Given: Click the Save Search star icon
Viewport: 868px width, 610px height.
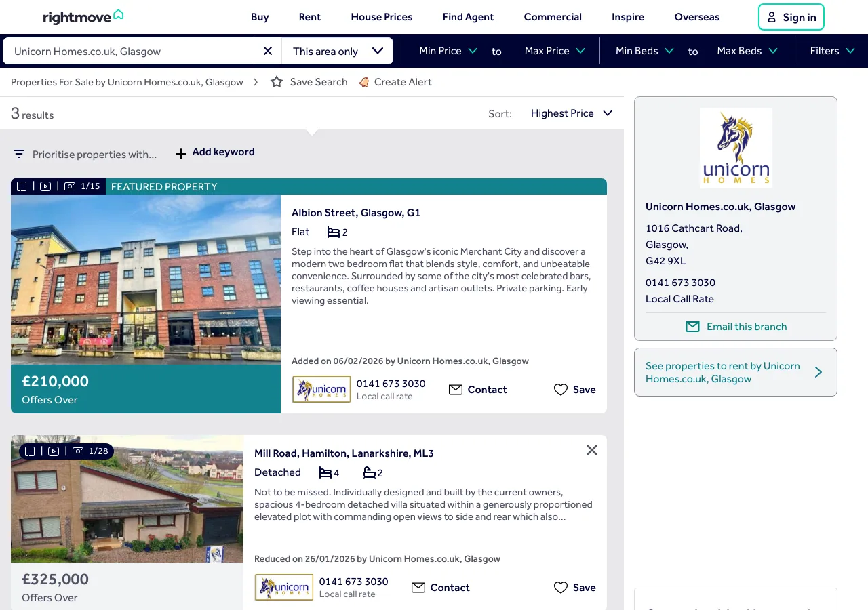Looking at the screenshot, I should click(x=277, y=82).
